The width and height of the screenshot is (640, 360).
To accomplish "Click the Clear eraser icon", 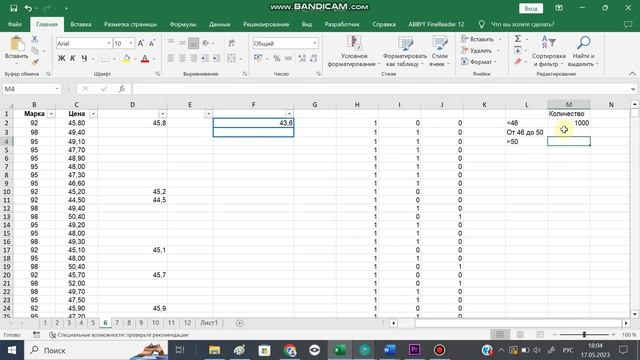I will (x=518, y=62).
